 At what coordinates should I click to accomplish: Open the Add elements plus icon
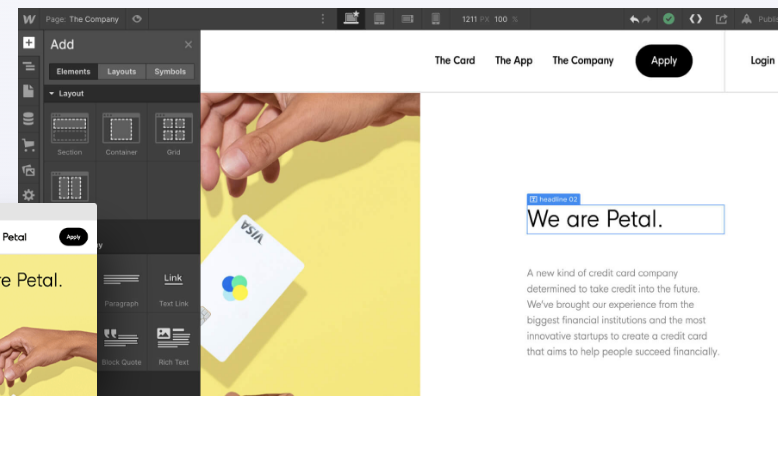click(29, 43)
